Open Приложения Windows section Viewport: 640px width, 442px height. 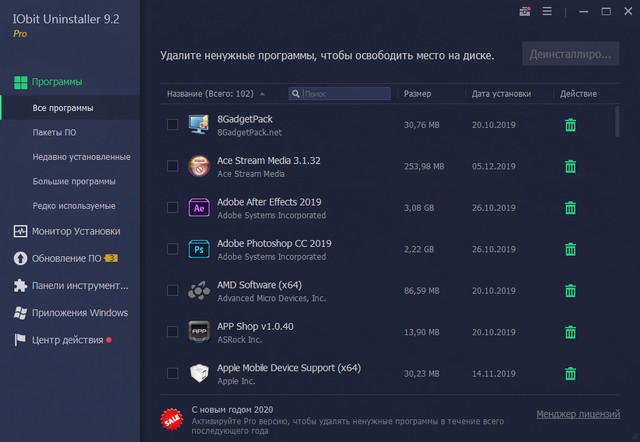click(80, 313)
